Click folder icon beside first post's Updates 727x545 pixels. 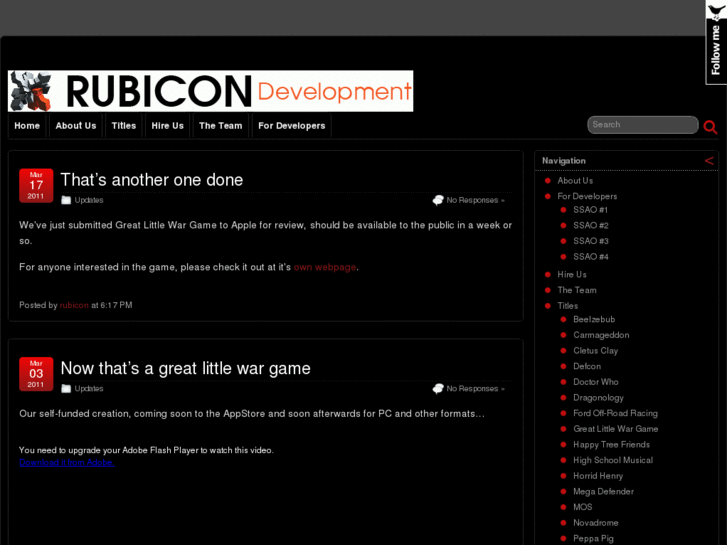pos(66,200)
